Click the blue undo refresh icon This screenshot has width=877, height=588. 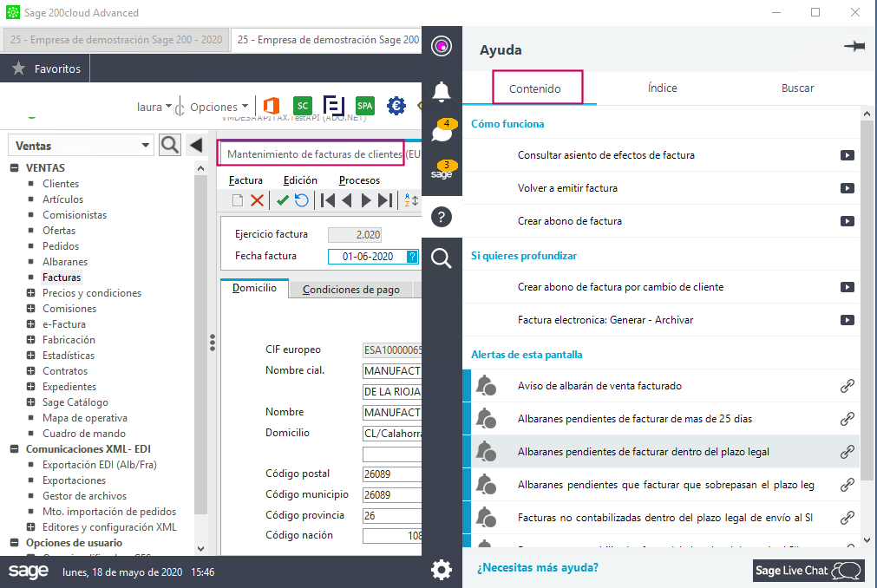click(x=302, y=200)
